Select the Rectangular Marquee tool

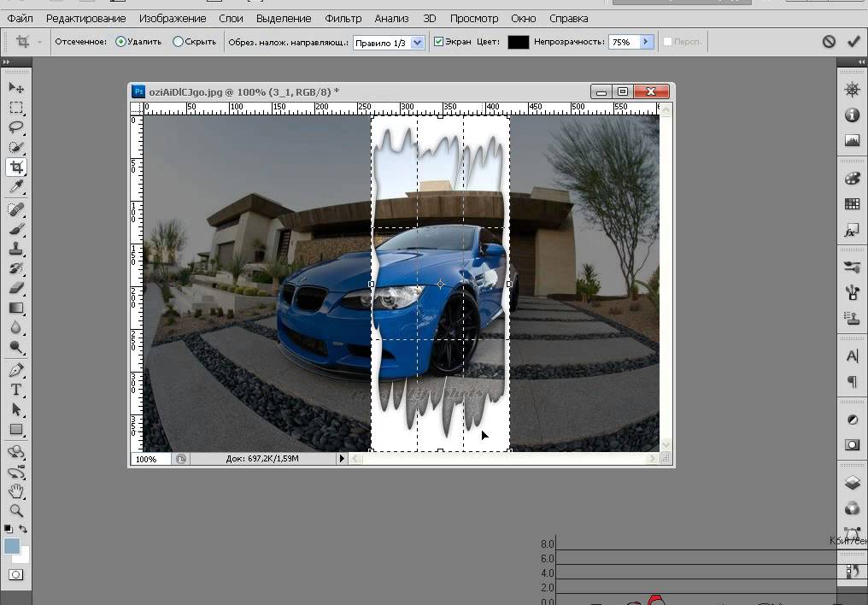16,108
